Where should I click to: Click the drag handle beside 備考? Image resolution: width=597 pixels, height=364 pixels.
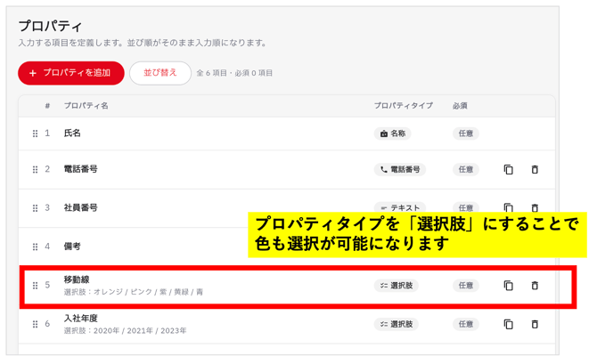(x=35, y=247)
